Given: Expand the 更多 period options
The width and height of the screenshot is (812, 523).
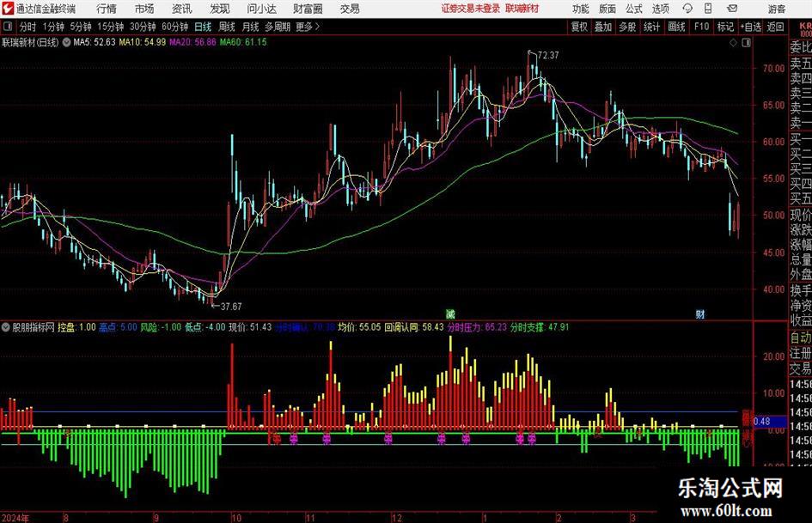Looking at the screenshot, I should click(x=308, y=27).
